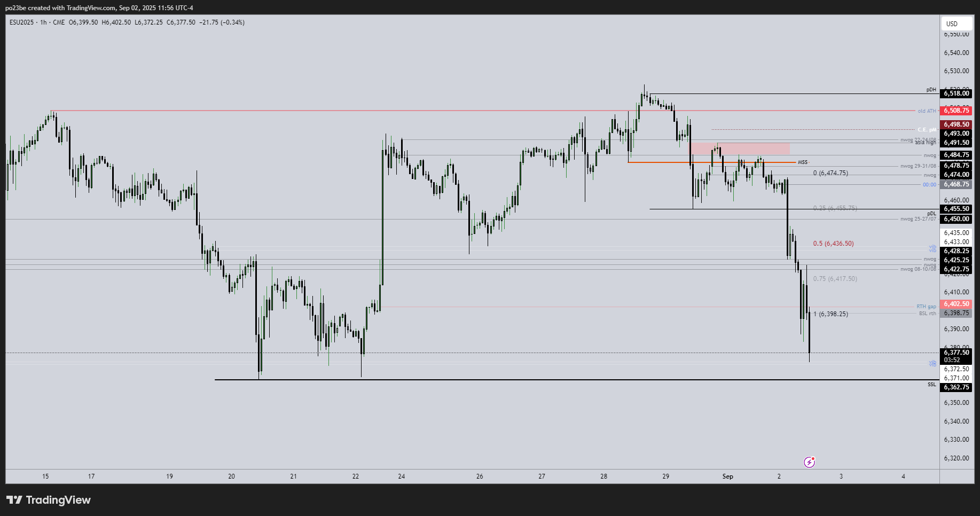Click the SSL price label 6,362.75

955,387
